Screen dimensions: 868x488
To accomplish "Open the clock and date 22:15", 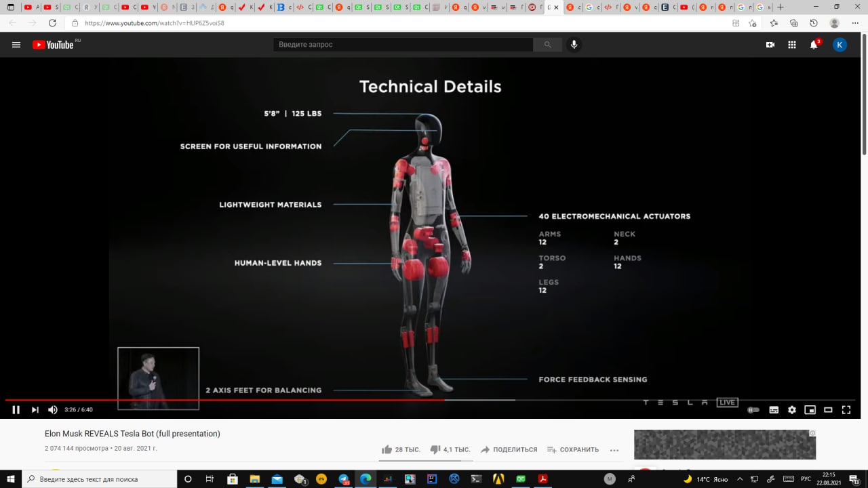I will pos(829,479).
